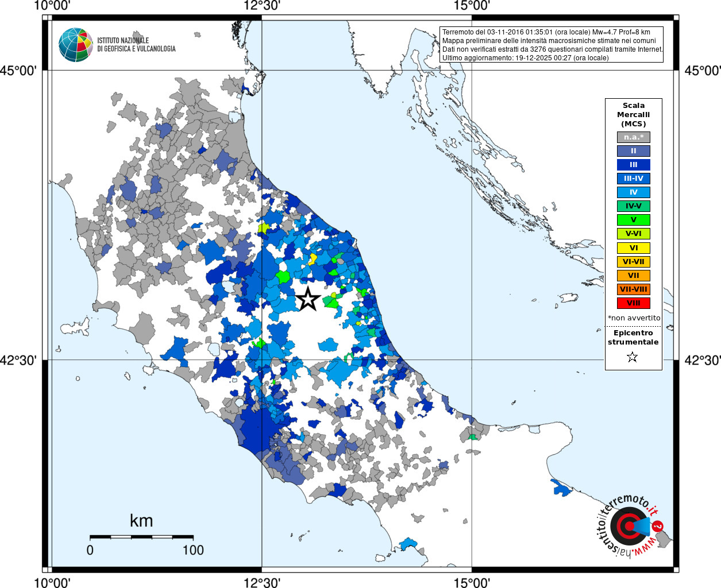This screenshot has width=721, height=588.
Task: Click the bottom 10°00' longitude label
Action: point(52,583)
